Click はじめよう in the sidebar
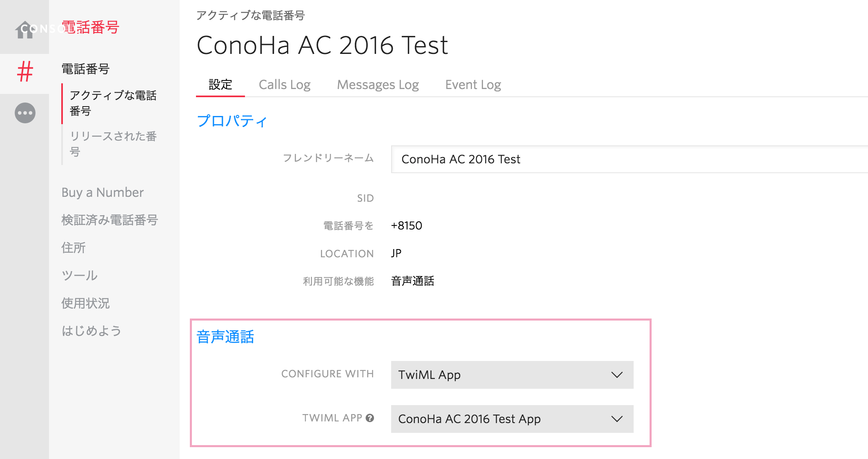This screenshot has height=459, width=868. [91, 331]
